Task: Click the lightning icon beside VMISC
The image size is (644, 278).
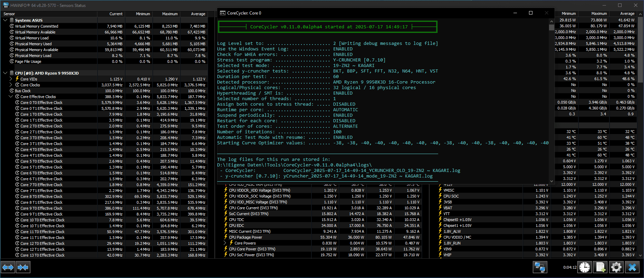Action: pyautogui.click(x=440, y=190)
